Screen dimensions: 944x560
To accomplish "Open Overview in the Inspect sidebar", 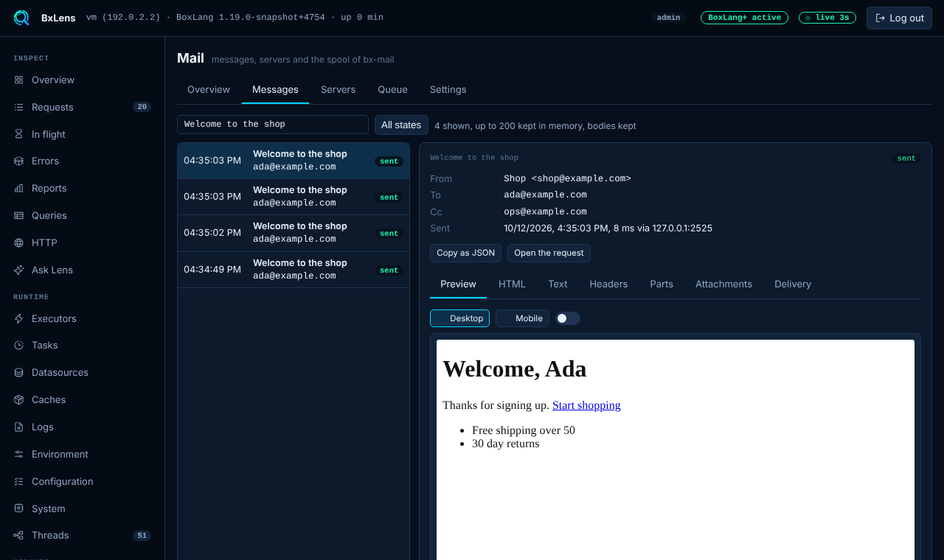I will point(82,80).
